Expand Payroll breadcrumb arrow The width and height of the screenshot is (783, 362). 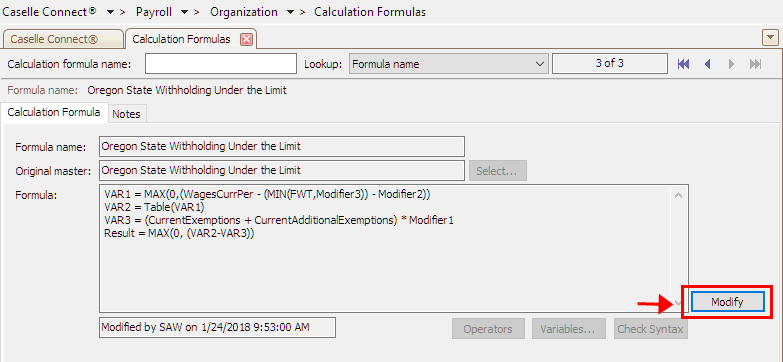184,12
